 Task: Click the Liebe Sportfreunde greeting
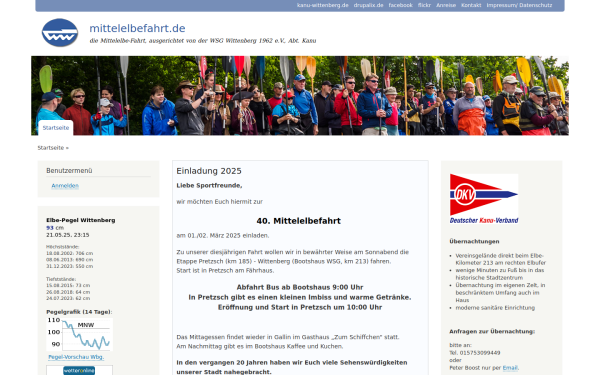point(209,186)
